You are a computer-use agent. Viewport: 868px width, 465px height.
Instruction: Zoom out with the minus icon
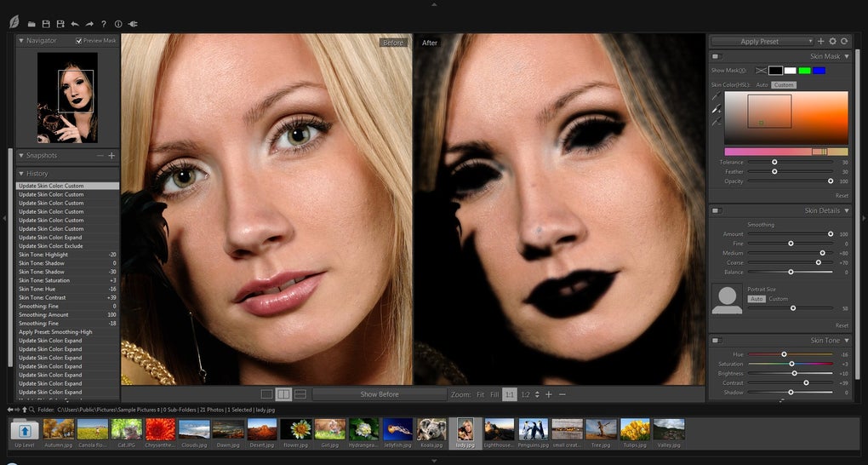click(x=562, y=394)
